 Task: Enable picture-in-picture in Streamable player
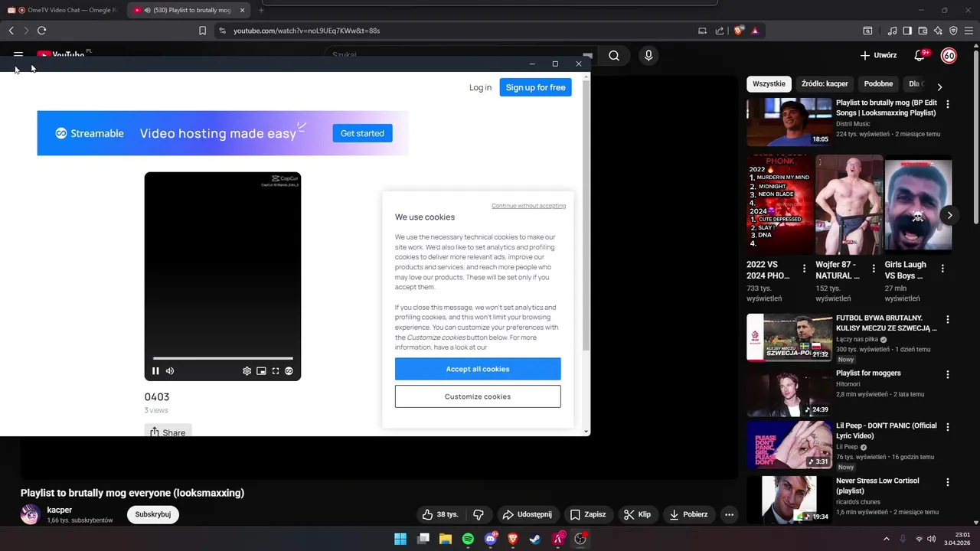[261, 371]
